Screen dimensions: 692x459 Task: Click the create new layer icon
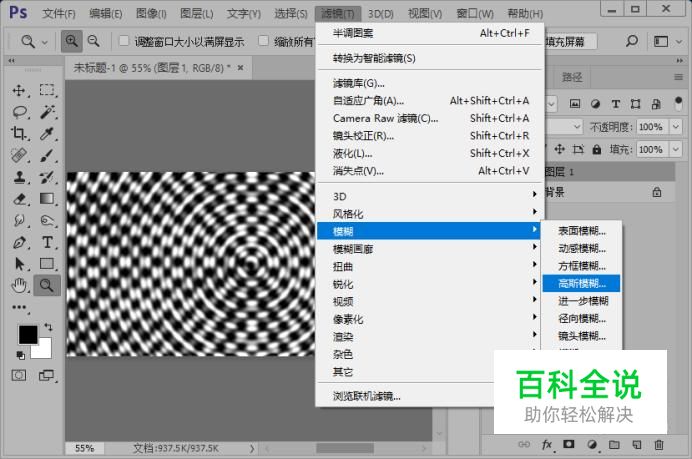tap(636, 444)
